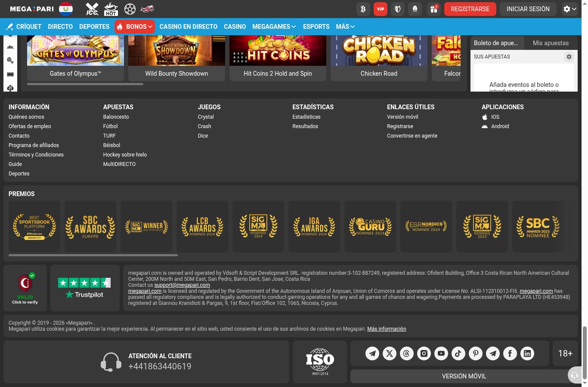The width and height of the screenshot is (588, 387).
Task: Select the ship icon in left sidebar
Action: pos(10,46)
